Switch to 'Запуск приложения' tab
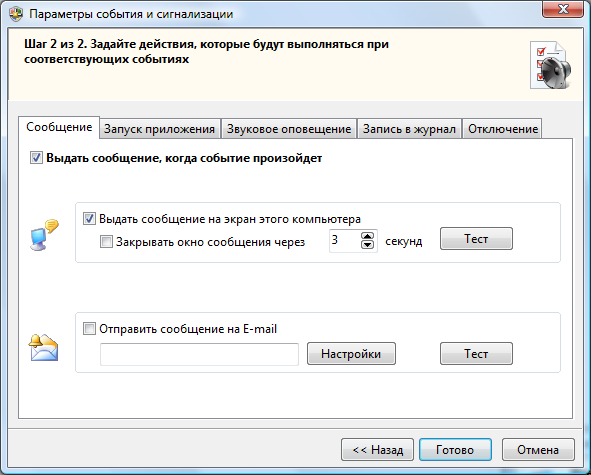 (160, 129)
